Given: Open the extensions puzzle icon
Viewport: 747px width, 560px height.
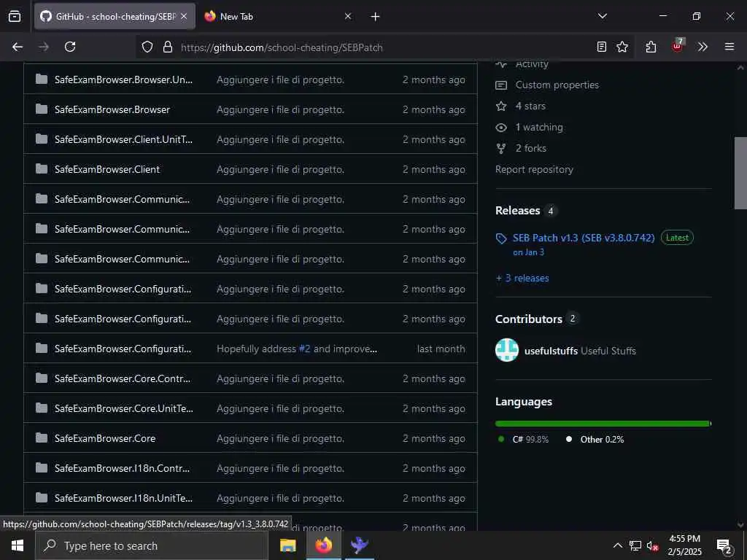Looking at the screenshot, I should pos(651,47).
